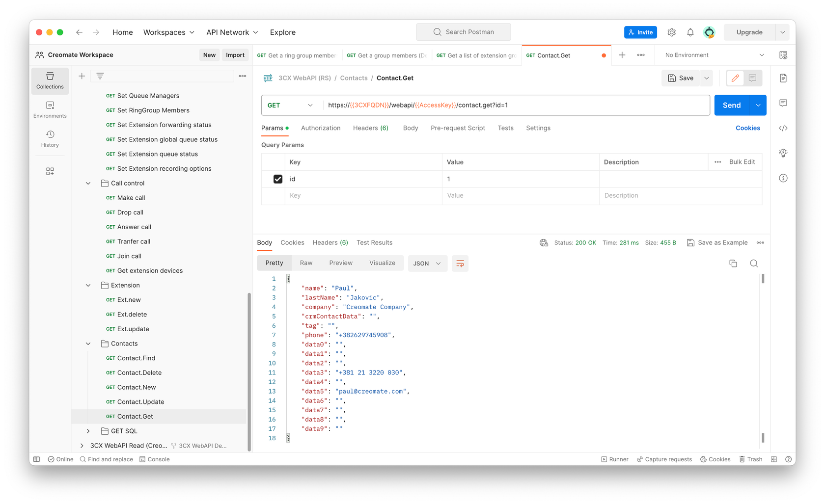Uncheck the id query parameter
Image resolution: width=825 pixels, height=504 pixels.
click(278, 179)
